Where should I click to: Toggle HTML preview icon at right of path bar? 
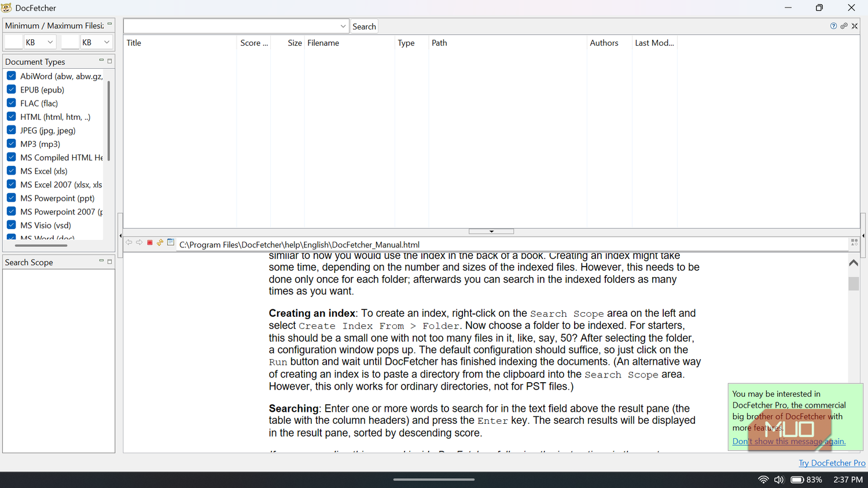click(855, 243)
